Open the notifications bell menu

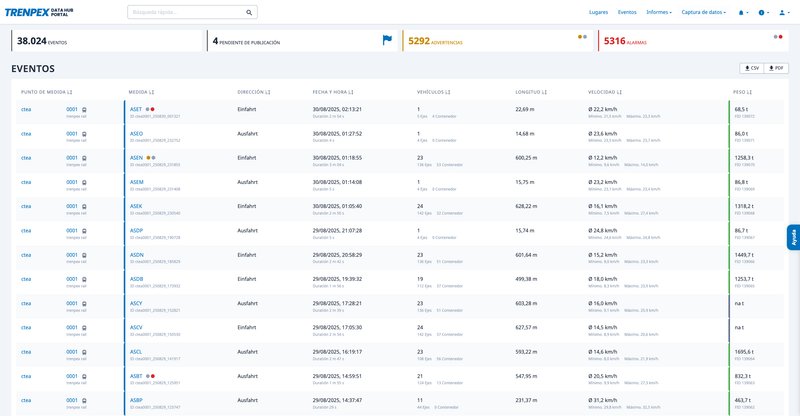pyautogui.click(x=743, y=12)
